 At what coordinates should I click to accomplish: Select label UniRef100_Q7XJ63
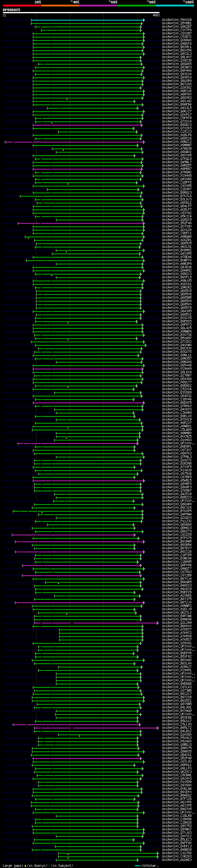tap(177, 833)
